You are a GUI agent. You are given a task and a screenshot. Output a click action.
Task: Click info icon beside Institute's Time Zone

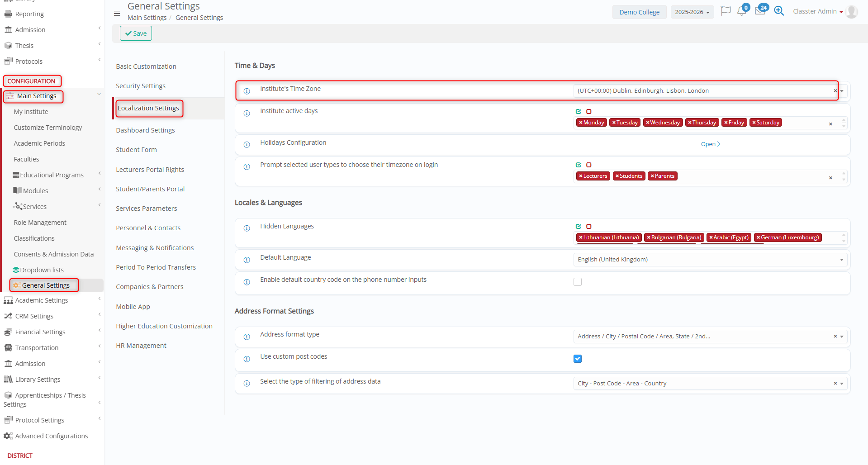tap(247, 91)
